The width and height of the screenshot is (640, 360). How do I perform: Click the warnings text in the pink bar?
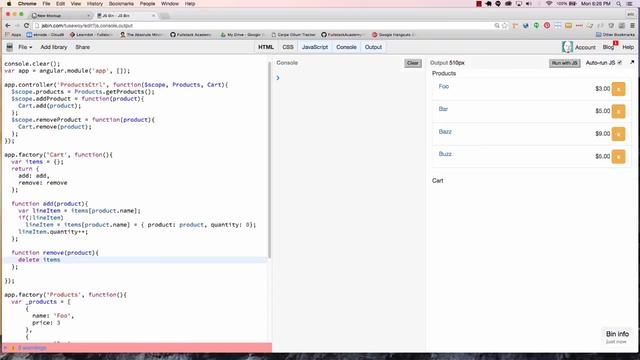(32, 348)
